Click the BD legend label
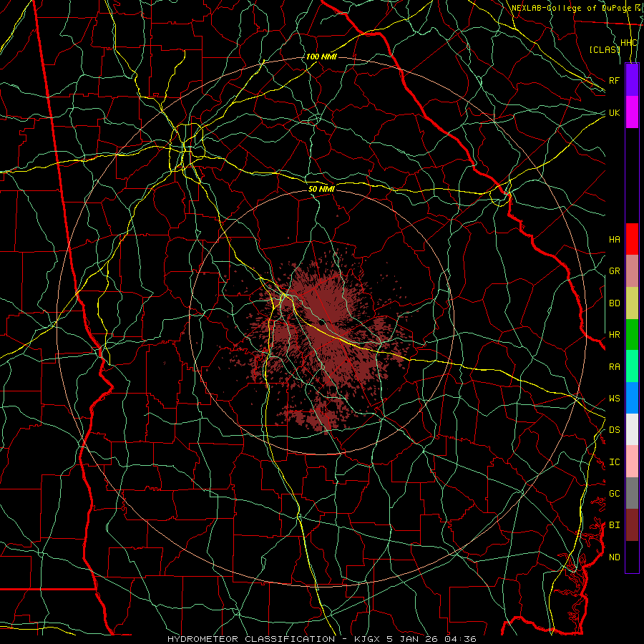Image resolution: width=644 pixels, height=644 pixels. (x=614, y=303)
